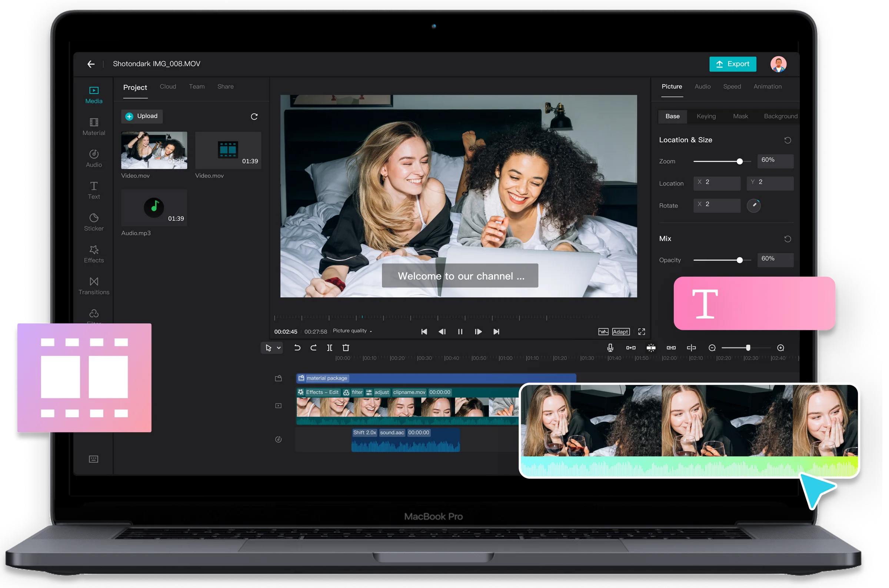Switch to the Keying tab
Image resolution: width=889 pixels, height=588 pixels.
click(706, 116)
